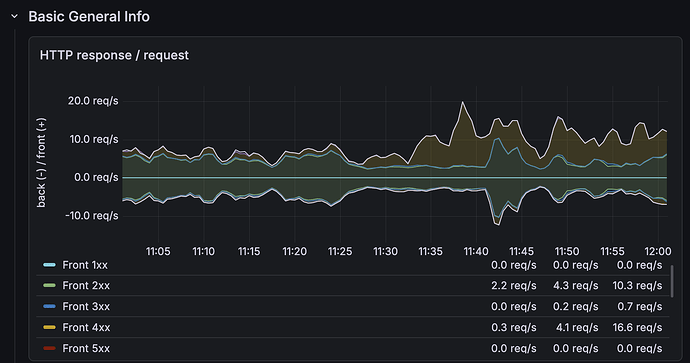Open the Front 5xx red color swatch
This screenshot has height=363, width=690.
pyautogui.click(x=49, y=348)
